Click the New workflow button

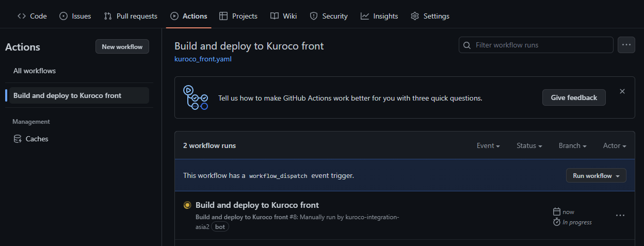click(x=122, y=46)
